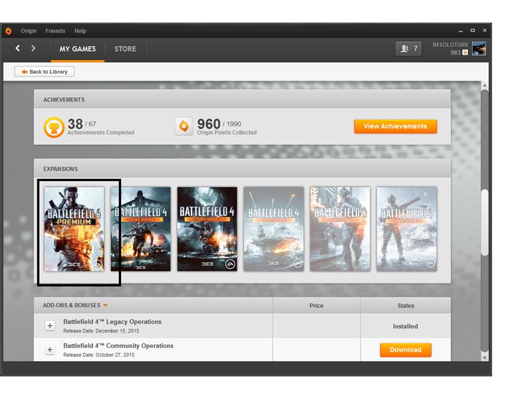
Task: Click the scrollbar up arrow
Action: pyautogui.click(x=485, y=85)
